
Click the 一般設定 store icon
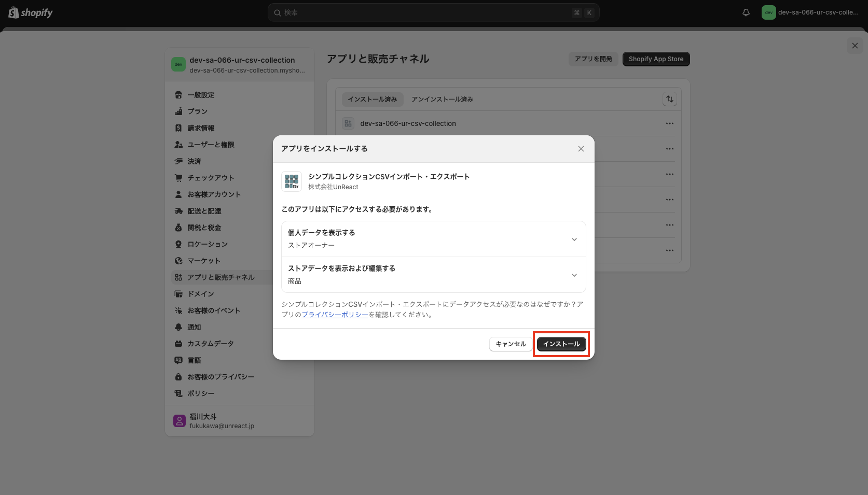[x=178, y=95]
